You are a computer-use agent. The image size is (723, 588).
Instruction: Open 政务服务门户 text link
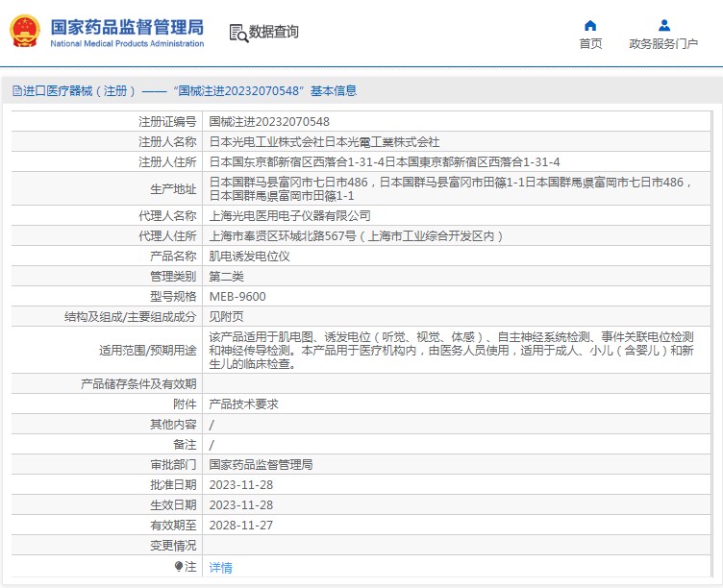[x=663, y=44]
